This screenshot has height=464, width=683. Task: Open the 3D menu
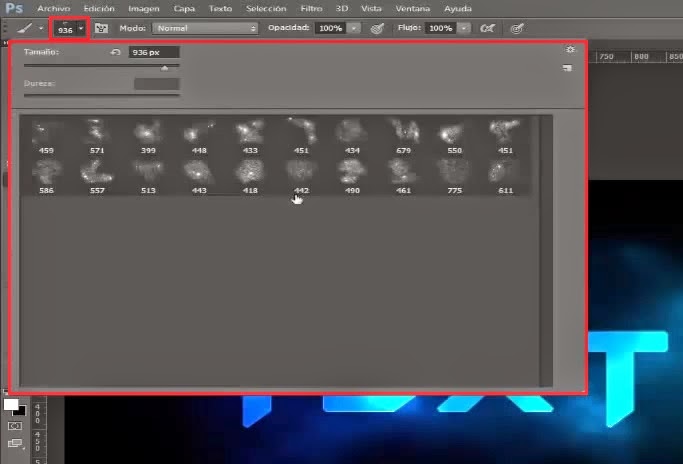(x=342, y=8)
